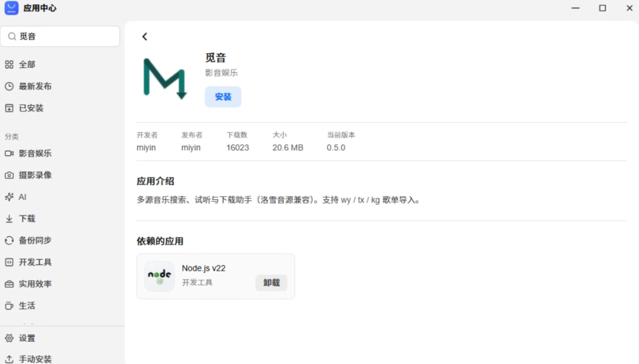Click the cup icon beside 生活
Viewport: 639px width, 364px height.
(9, 305)
